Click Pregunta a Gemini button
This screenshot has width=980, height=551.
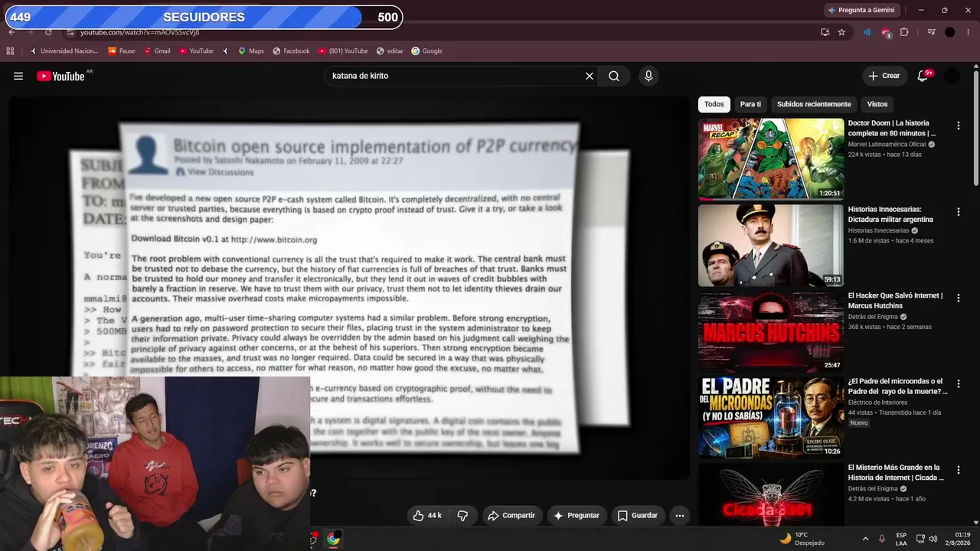pyautogui.click(x=861, y=10)
